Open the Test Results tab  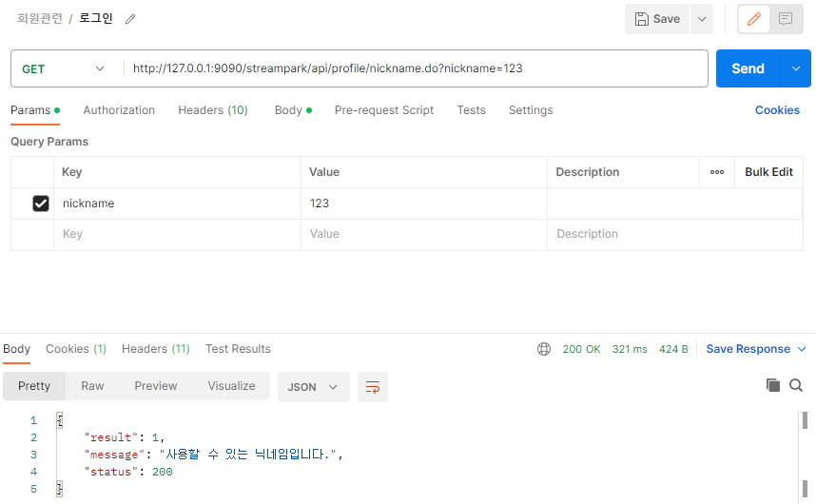(x=238, y=349)
